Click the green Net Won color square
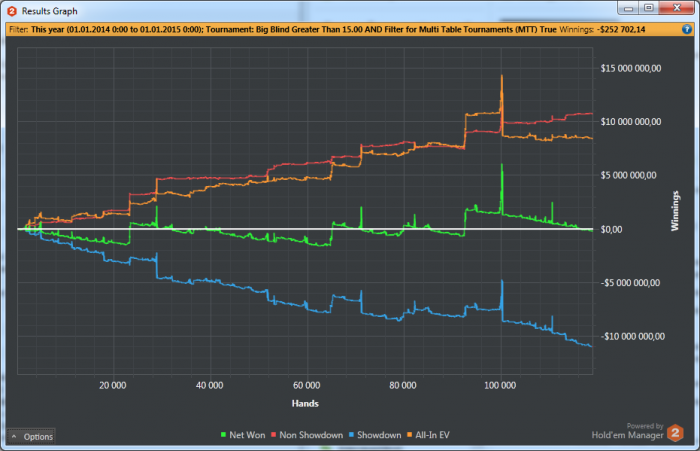Viewport: 700px width, 451px height. click(223, 435)
